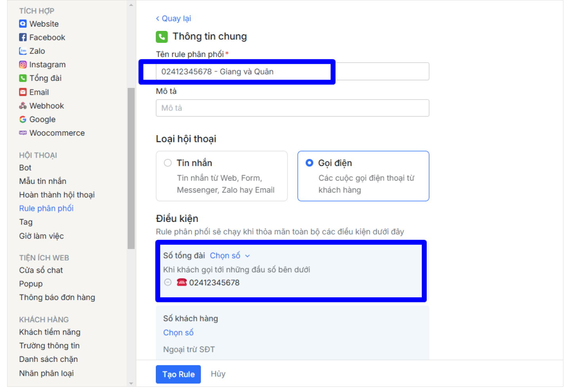This screenshot has width=571, height=392.
Task: Click the Google icon in sidebar
Action: pyautogui.click(x=23, y=119)
